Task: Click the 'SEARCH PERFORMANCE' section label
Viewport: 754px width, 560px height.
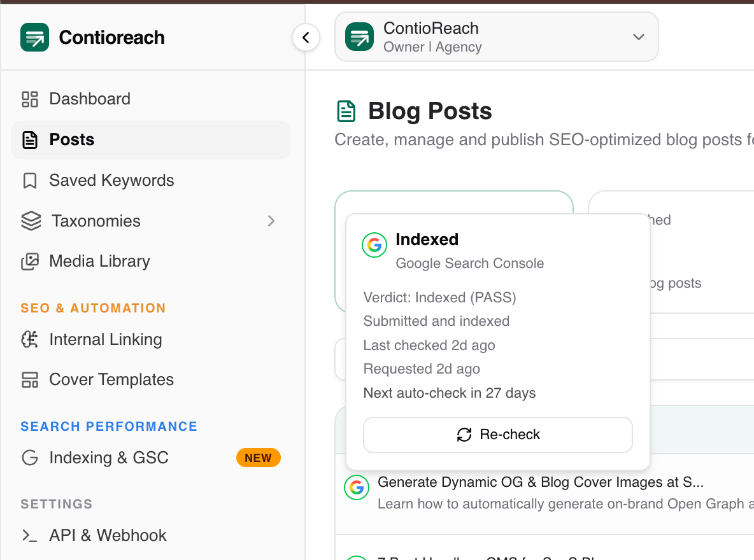Action: pyautogui.click(x=109, y=426)
